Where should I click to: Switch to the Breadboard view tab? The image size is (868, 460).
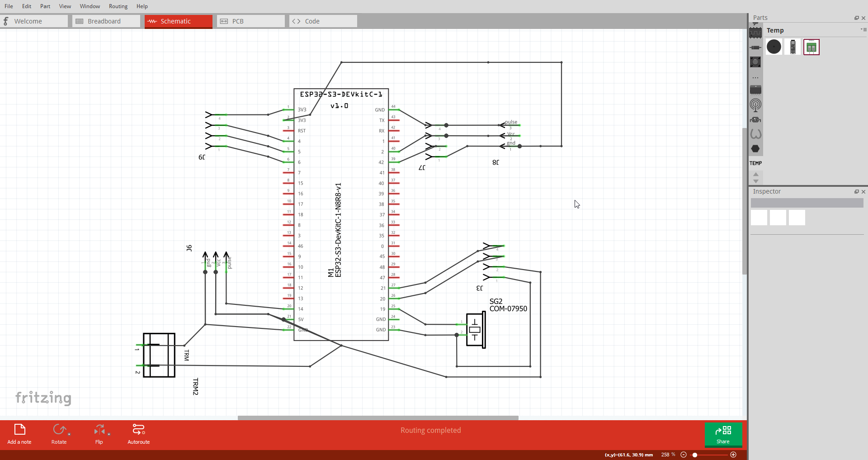[106, 21]
